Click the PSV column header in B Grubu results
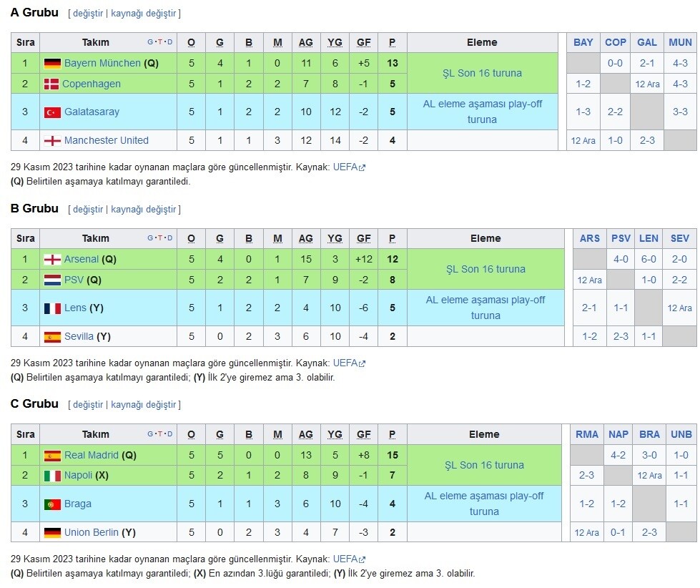Viewport: 700px width, 588px height. 621,238
